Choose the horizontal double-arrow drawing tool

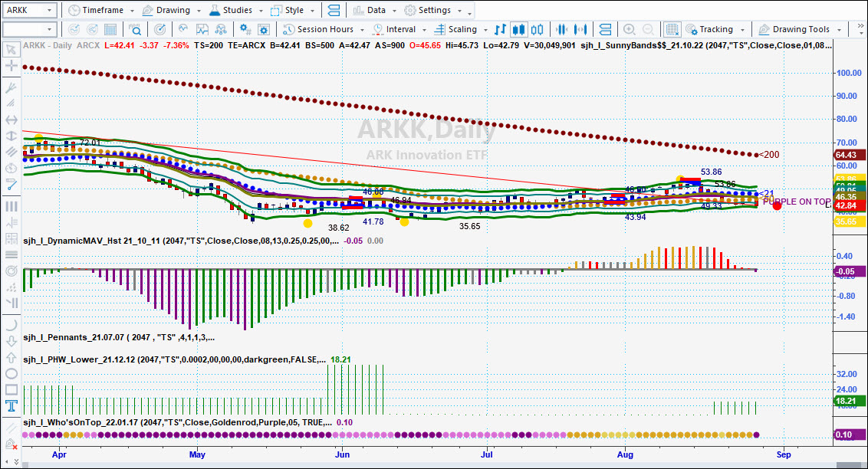tap(11, 120)
